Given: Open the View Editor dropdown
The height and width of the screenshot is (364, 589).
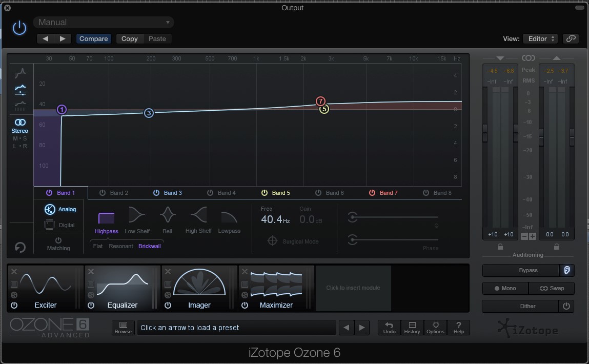Looking at the screenshot, I should 540,38.
